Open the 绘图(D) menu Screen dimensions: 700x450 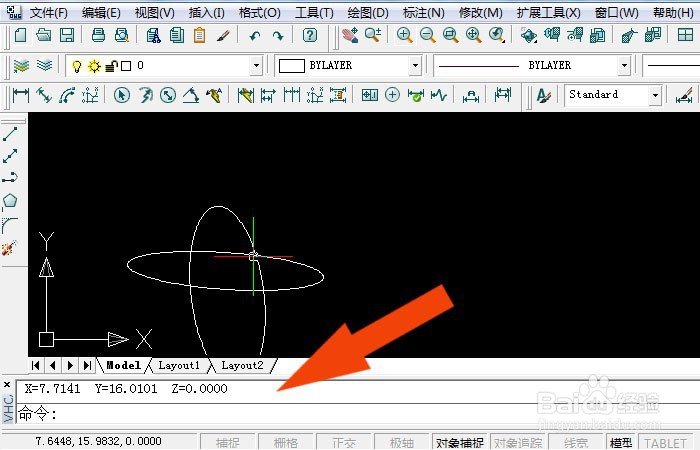[x=368, y=12]
